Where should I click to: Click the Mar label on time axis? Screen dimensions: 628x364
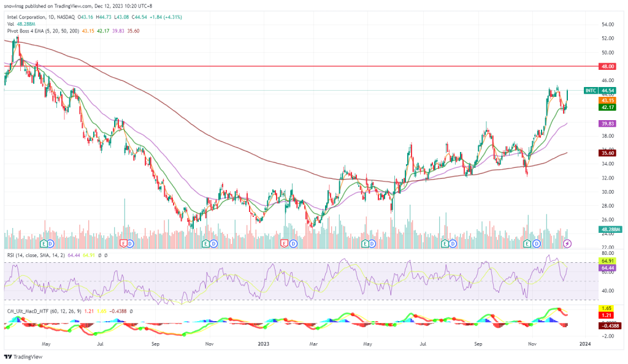[313, 344]
